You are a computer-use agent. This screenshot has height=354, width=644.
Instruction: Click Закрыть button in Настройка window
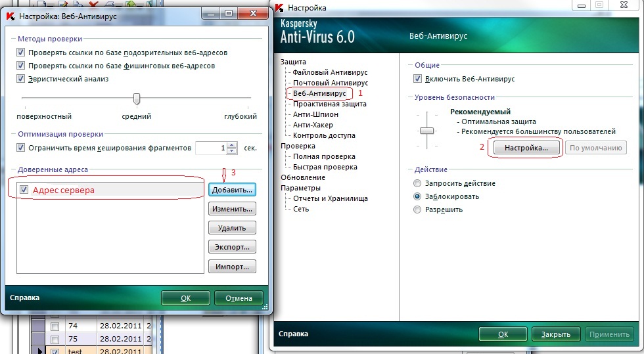556,334
